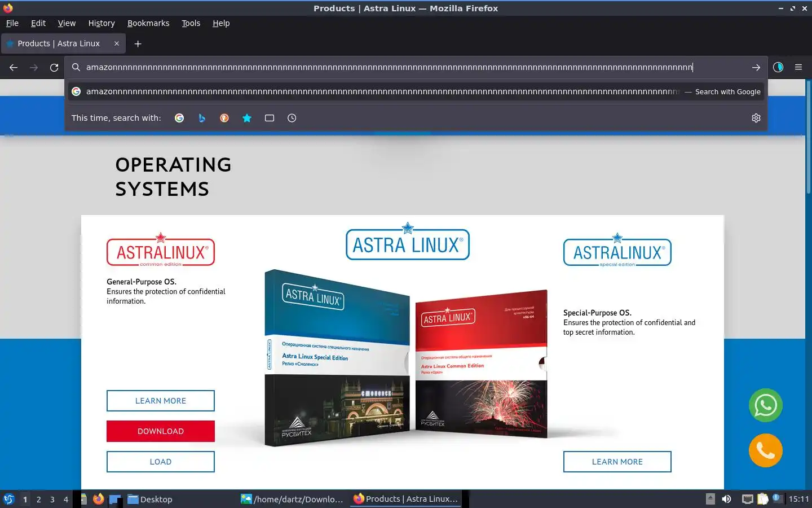The image size is (812, 508).
Task: Click the page vertical scrollbar
Action: pyautogui.click(x=809, y=138)
